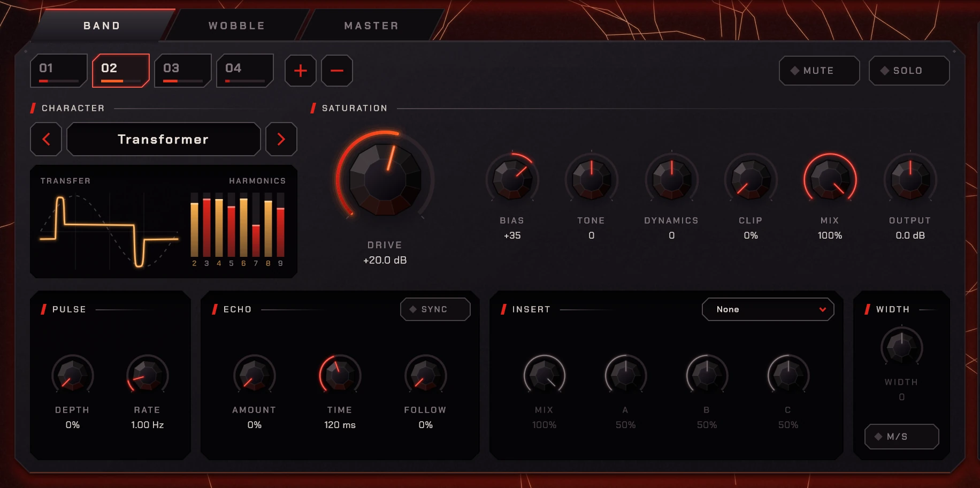Click the Bias value +35

(512, 235)
